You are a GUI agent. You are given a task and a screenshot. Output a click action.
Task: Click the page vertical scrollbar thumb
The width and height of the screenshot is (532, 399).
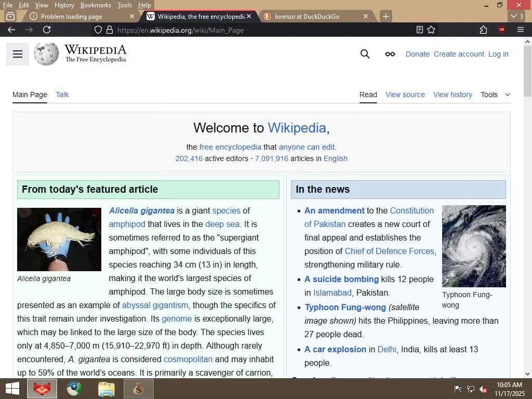[x=528, y=71]
